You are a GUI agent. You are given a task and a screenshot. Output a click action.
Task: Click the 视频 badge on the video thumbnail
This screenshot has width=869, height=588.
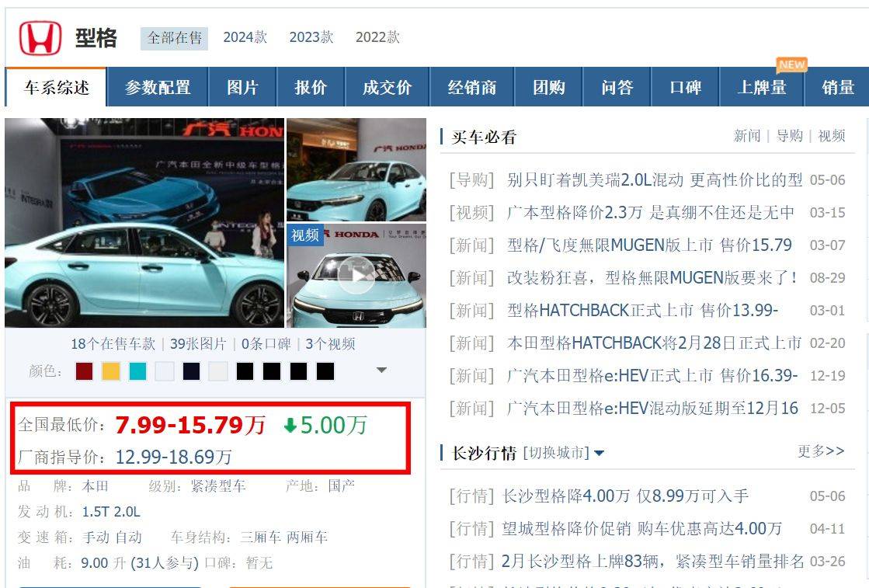tap(304, 234)
